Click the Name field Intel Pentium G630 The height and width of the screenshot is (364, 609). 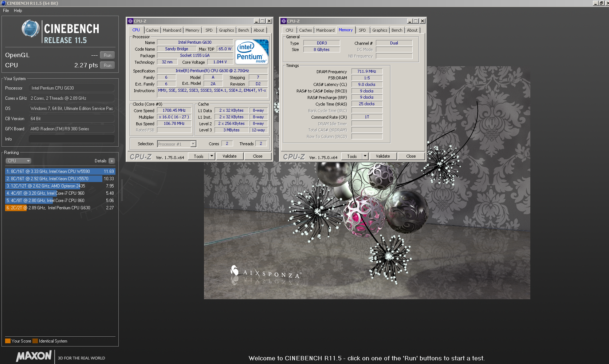point(195,42)
